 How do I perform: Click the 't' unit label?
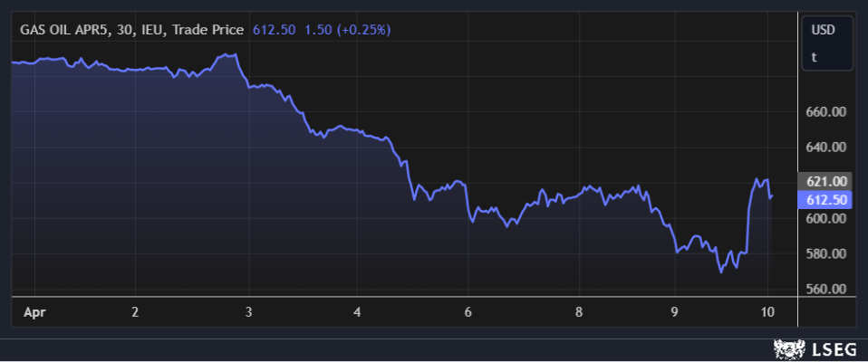[x=814, y=57]
